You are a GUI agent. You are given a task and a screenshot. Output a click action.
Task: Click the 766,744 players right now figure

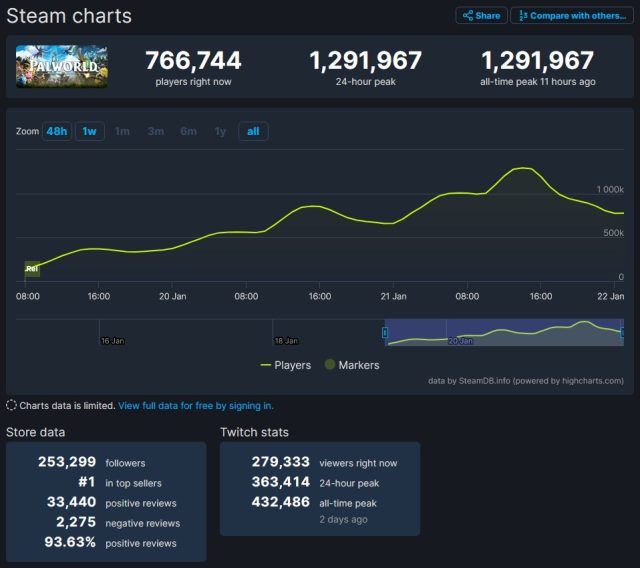193,60
